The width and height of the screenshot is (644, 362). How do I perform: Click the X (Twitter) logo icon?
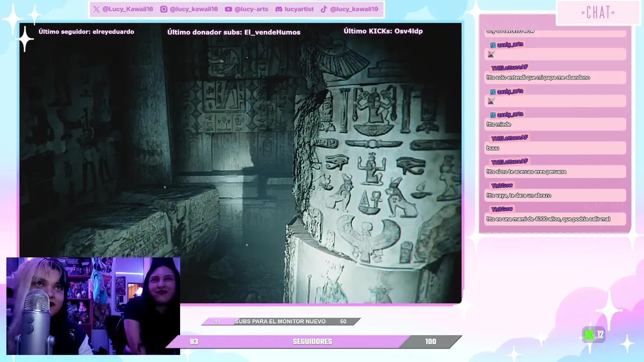coord(97,9)
